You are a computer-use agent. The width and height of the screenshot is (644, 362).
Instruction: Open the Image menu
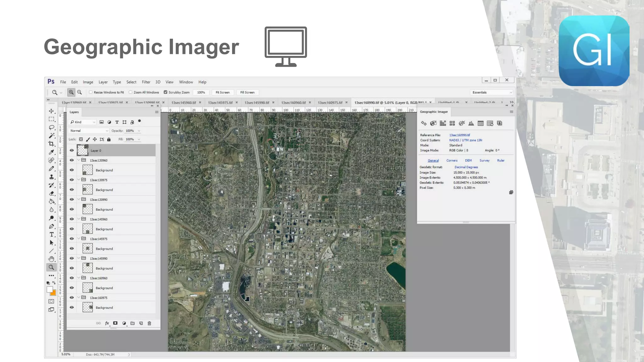88,82
